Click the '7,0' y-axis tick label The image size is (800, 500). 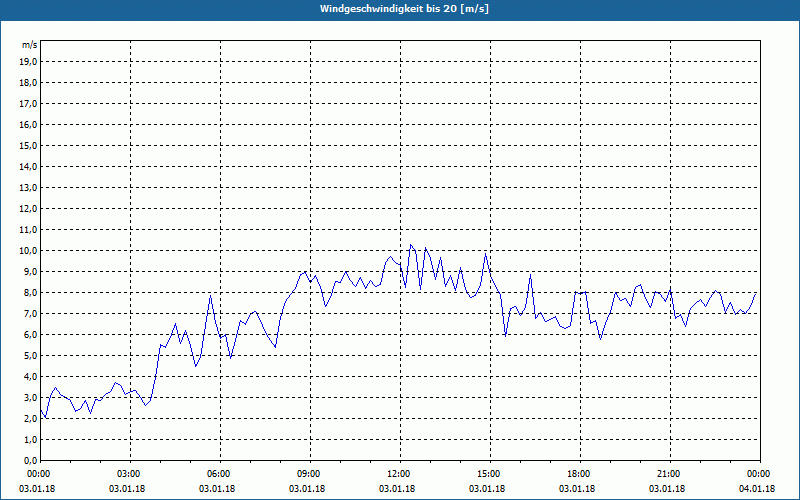click(x=30, y=313)
